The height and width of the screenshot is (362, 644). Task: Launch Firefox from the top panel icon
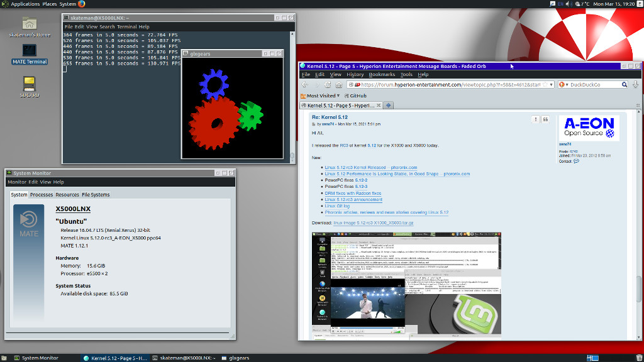pos(81,4)
